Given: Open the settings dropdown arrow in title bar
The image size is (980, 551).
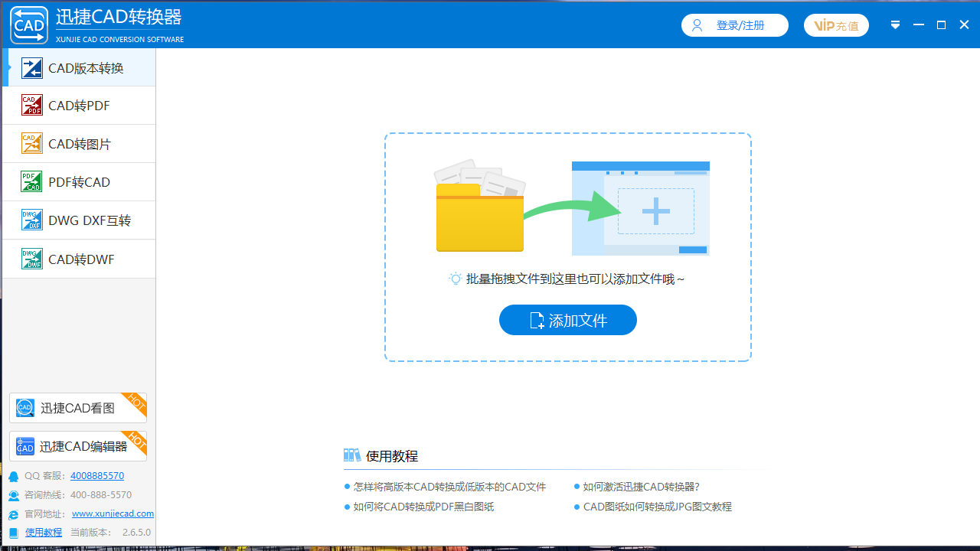Looking at the screenshot, I should (895, 24).
